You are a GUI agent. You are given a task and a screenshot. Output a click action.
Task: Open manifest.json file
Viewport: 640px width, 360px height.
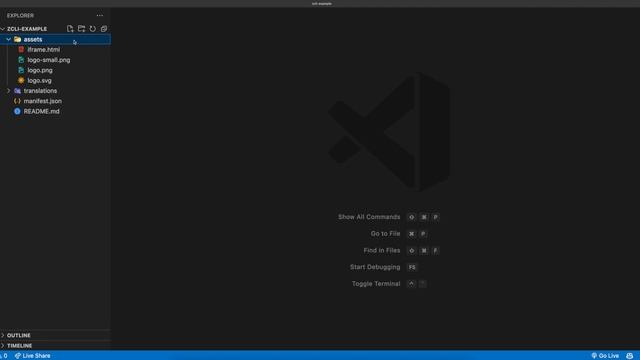pyautogui.click(x=43, y=101)
